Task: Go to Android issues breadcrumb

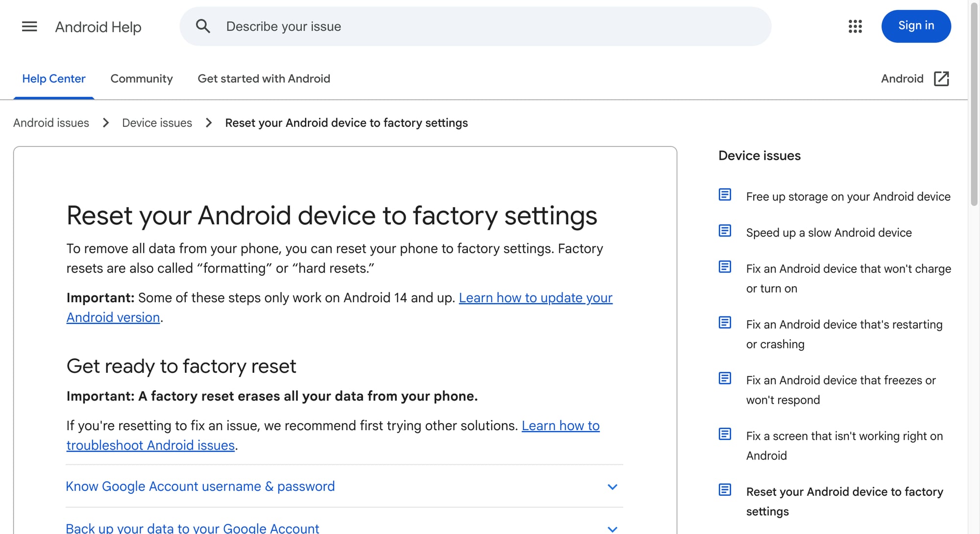Action: (51, 123)
